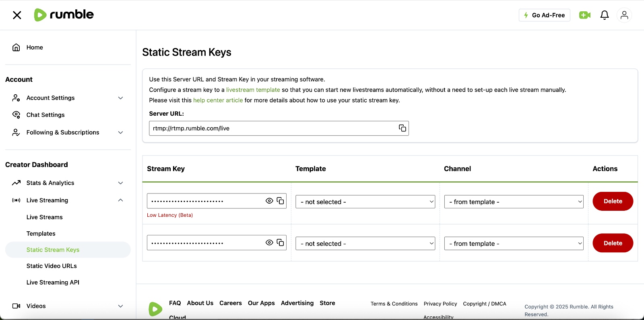Close the sidebar menu with X icon
The width and height of the screenshot is (644, 320).
(17, 15)
